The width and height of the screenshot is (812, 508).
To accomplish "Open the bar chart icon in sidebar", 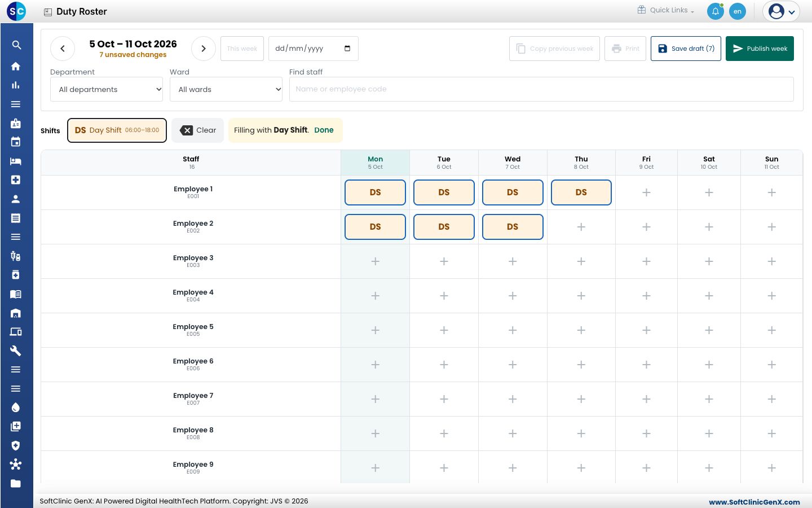I will tap(16, 85).
